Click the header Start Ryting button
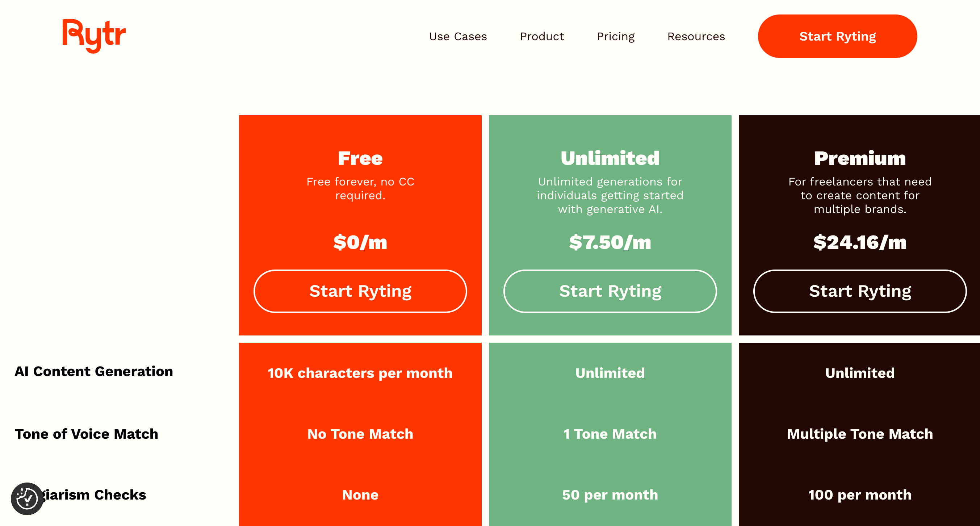980x526 pixels. [837, 37]
